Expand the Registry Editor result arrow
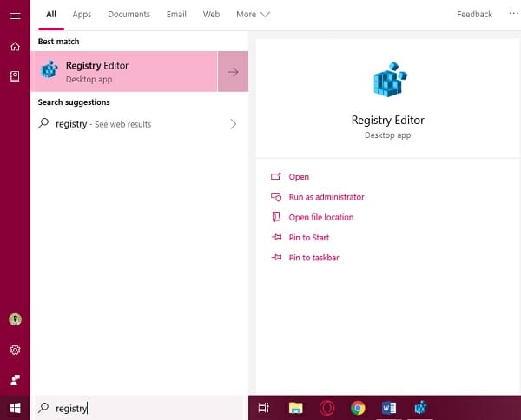Viewport: 521px width, 420px height. click(x=234, y=72)
